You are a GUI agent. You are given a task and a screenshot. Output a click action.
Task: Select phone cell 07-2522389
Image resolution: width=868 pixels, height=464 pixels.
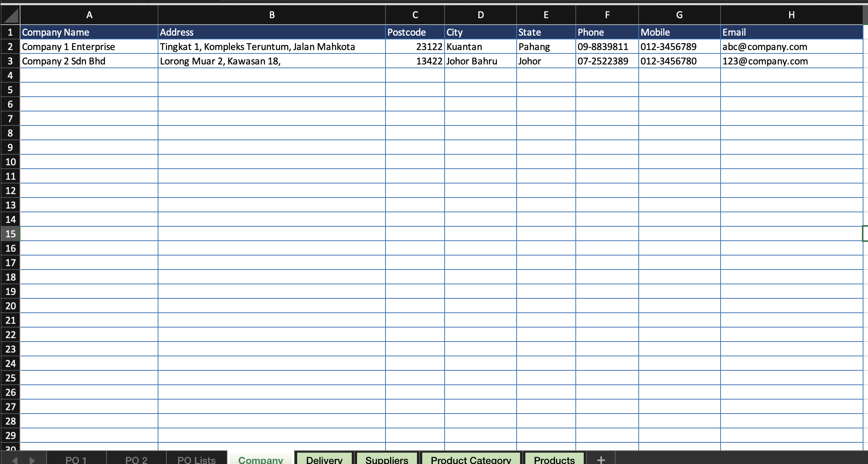[607, 61]
